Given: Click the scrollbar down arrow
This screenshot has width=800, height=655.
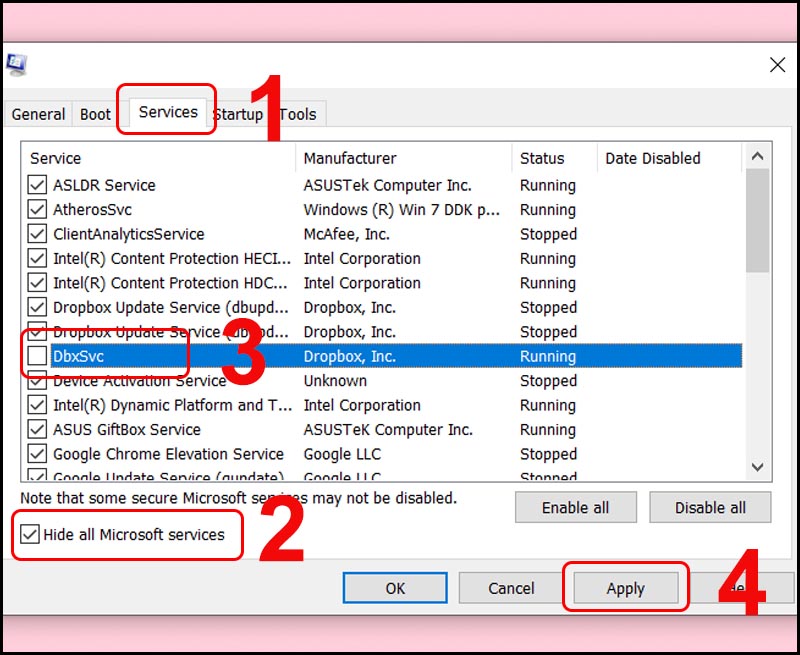Looking at the screenshot, I should click(757, 467).
